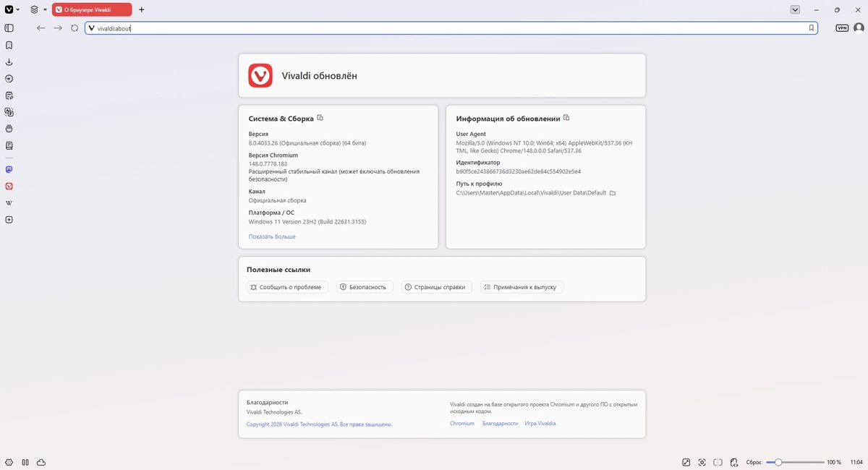
Task: Toggle the break mode pause icon
Action: click(x=25, y=462)
